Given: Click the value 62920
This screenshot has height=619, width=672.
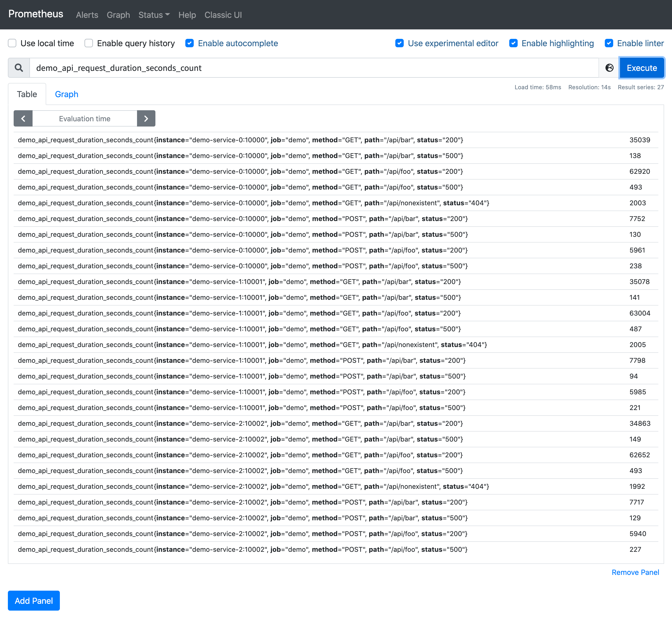Looking at the screenshot, I should [640, 171].
